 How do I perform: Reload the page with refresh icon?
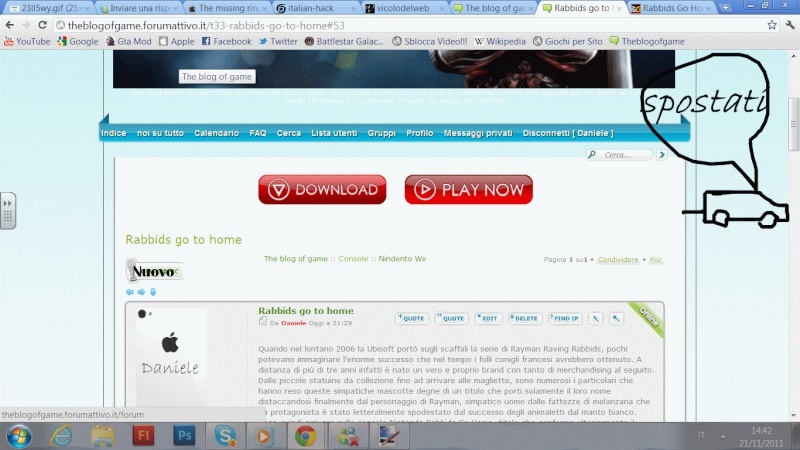(42, 25)
